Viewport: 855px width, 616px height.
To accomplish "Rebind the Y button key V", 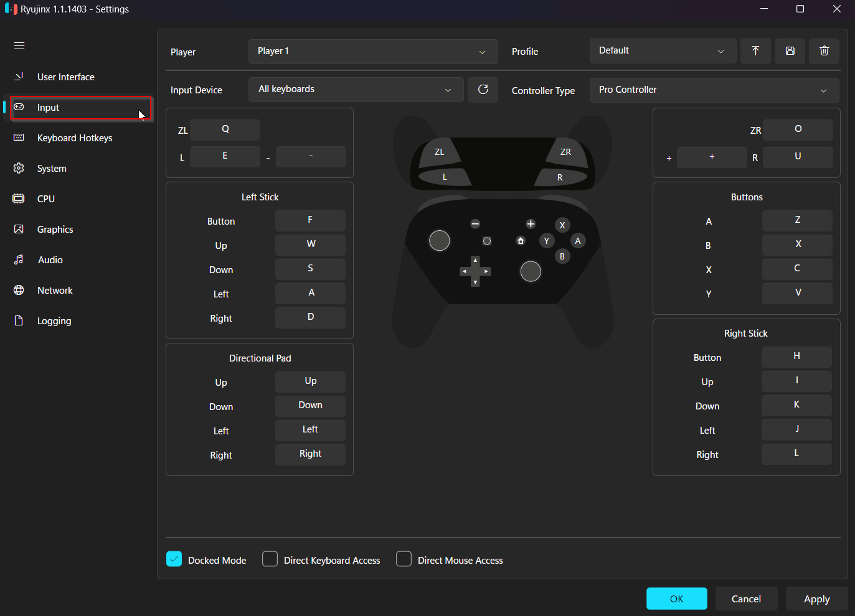I will tap(797, 293).
